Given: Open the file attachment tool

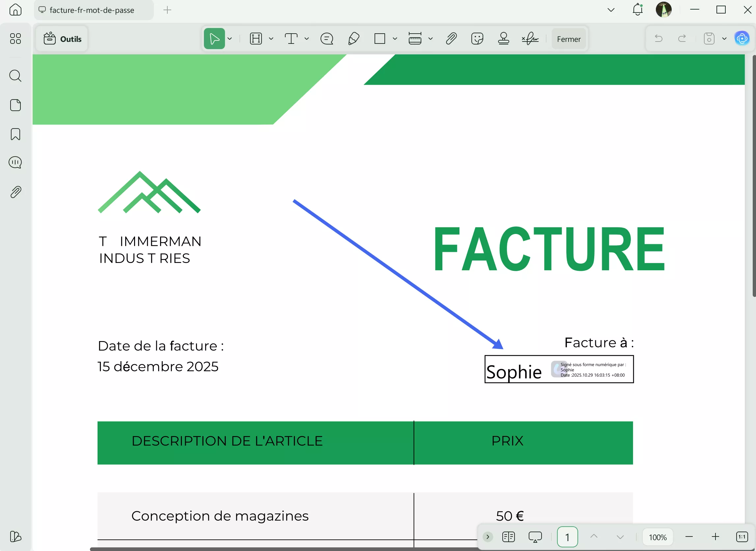Looking at the screenshot, I should click(x=451, y=38).
